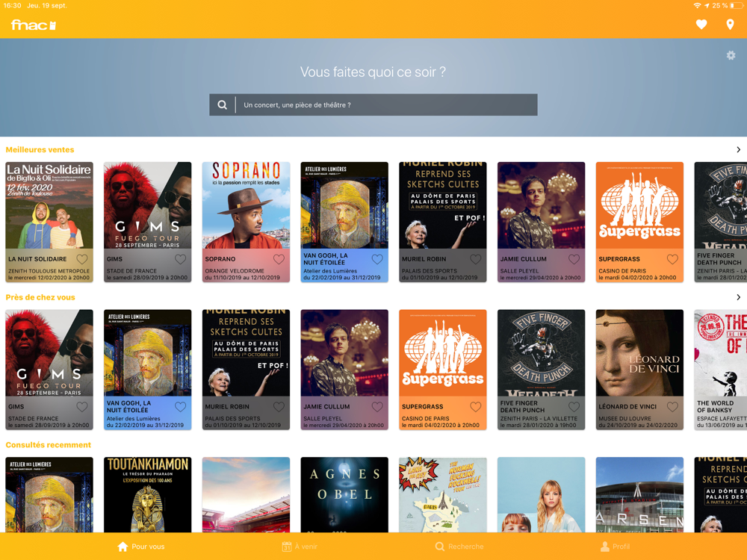The width and height of the screenshot is (747, 560).
Task: Open the Léonard de Vinci poster
Action: click(640, 353)
